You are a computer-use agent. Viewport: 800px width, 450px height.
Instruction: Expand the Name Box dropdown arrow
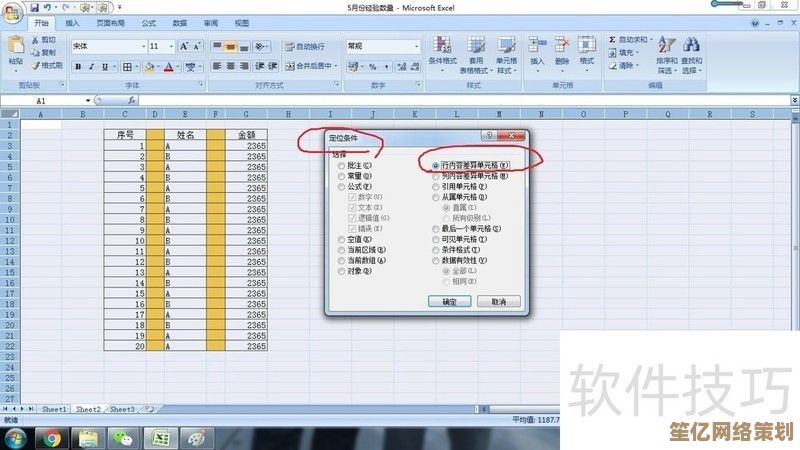point(88,101)
